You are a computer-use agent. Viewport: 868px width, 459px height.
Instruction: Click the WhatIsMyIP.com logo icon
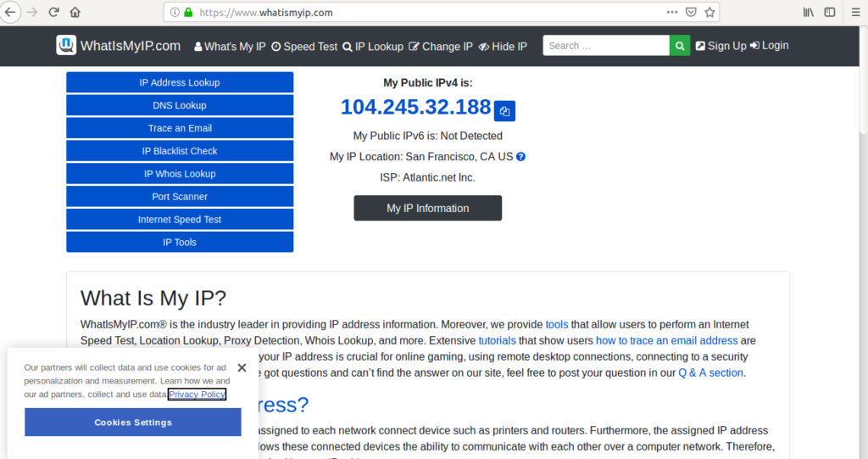point(66,46)
